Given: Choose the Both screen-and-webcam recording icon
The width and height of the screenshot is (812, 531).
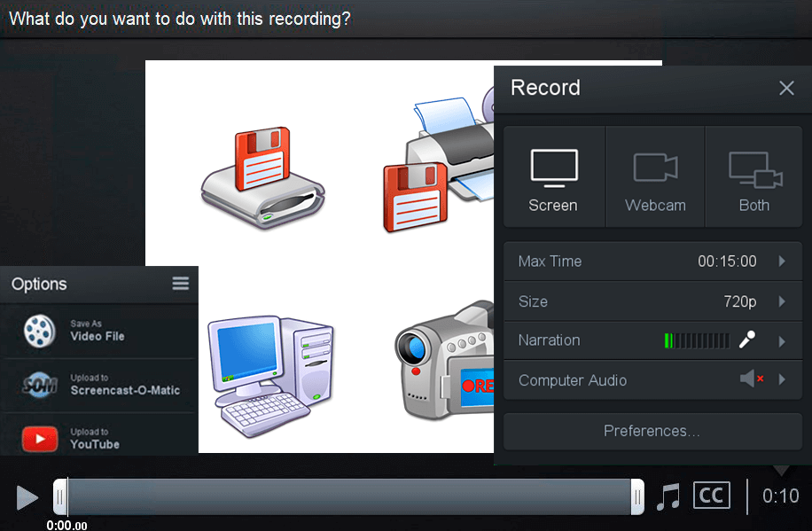Looking at the screenshot, I should (x=753, y=168).
